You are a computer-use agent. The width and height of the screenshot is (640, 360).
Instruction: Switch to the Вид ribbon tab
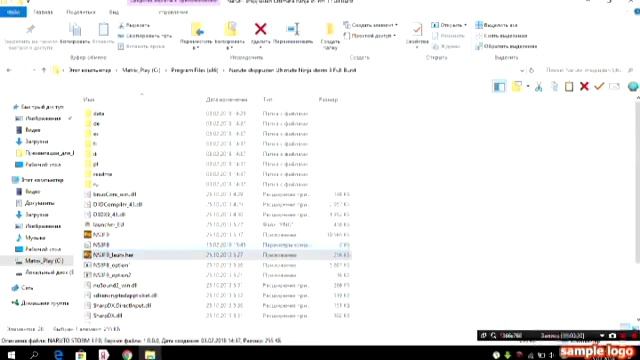coord(114,12)
